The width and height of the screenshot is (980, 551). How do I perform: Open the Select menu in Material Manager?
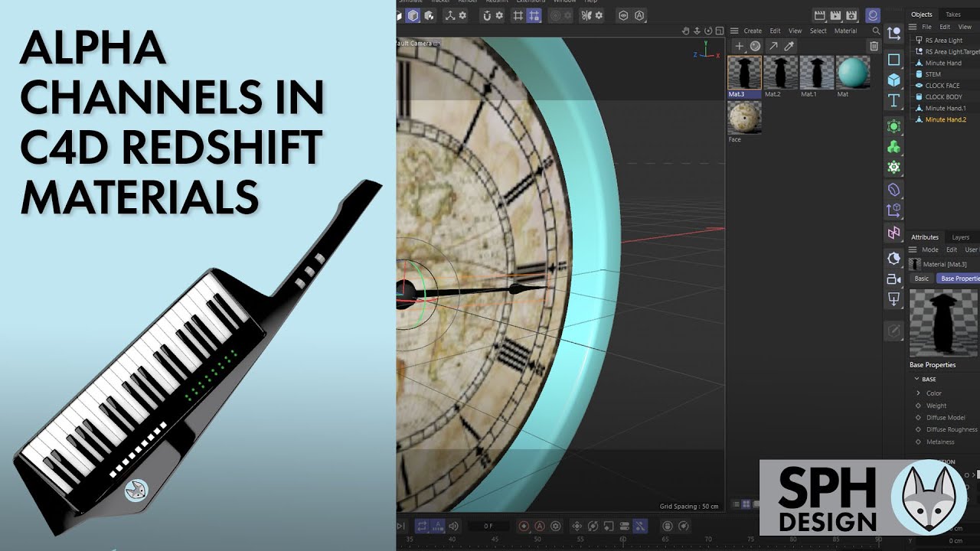[818, 31]
